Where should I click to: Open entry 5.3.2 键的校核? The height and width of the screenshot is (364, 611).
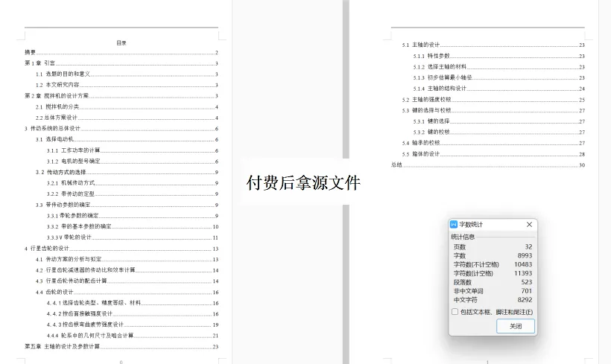[x=498, y=132]
